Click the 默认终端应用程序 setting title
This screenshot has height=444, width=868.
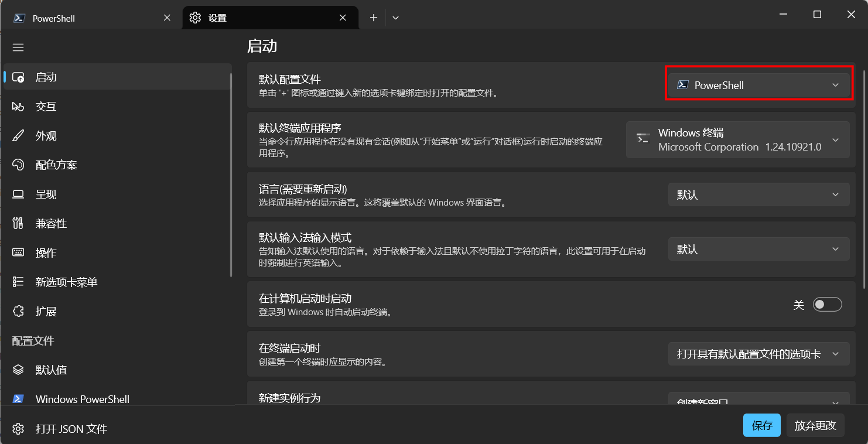[300, 128]
